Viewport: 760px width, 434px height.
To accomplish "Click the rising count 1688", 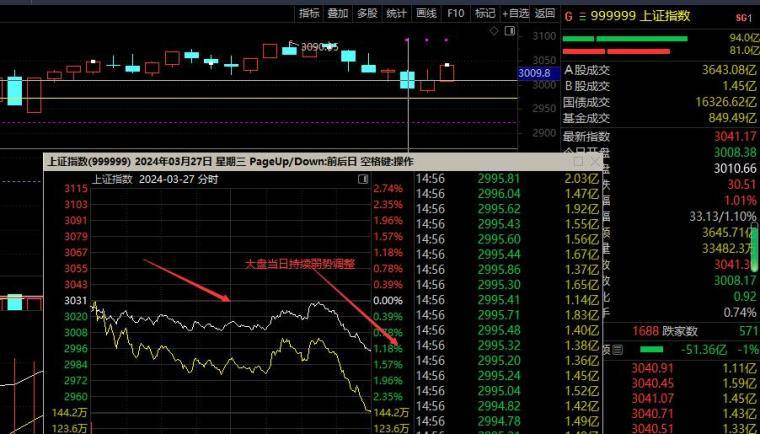I will pyautogui.click(x=645, y=331).
